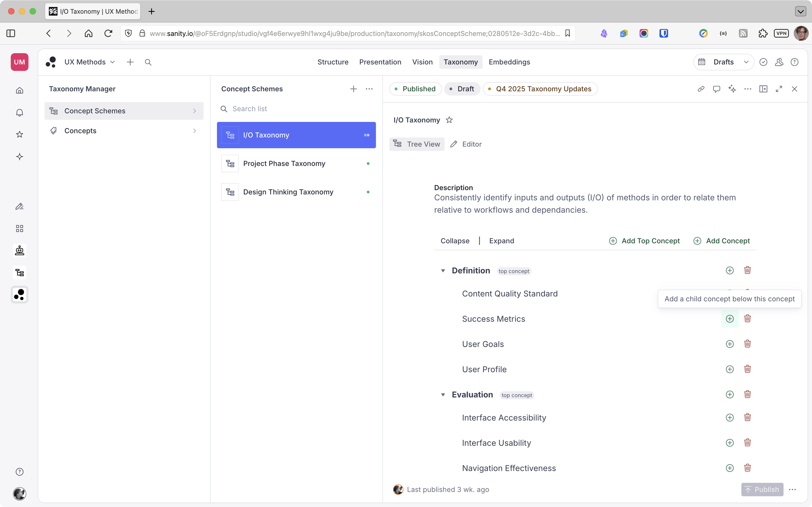Open the comments panel icon
The image size is (812, 507).
[717, 89]
